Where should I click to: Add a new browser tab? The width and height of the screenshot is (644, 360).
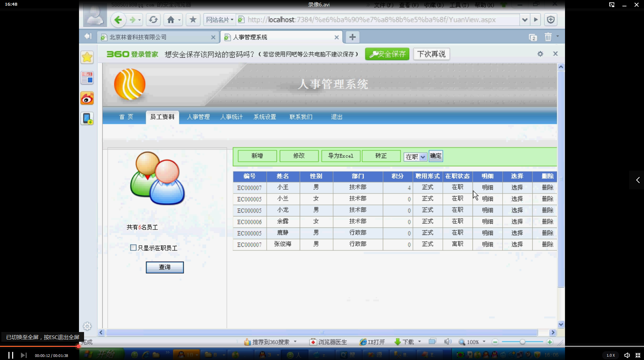coord(352,37)
